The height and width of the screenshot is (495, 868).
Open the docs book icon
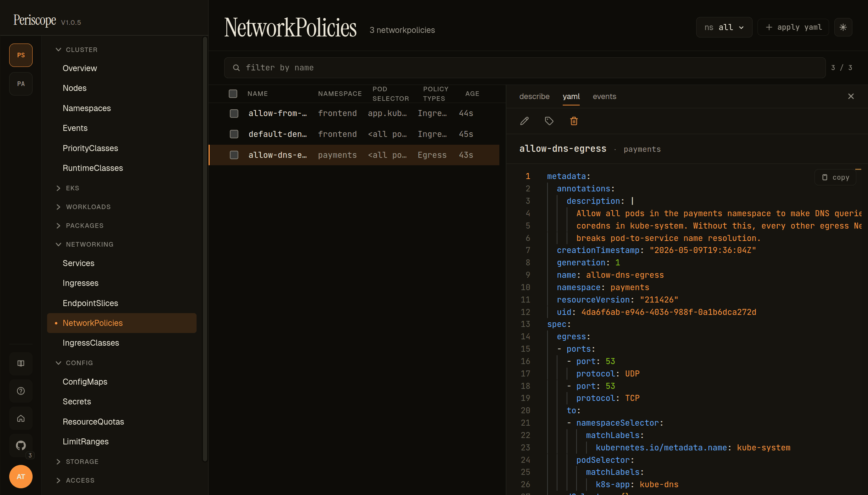click(21, 363)
